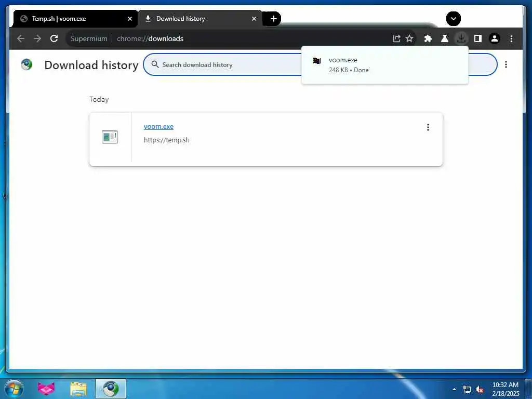
Task: Click the Download history page title
Action: pyautogui.click(x=91, y=65)
